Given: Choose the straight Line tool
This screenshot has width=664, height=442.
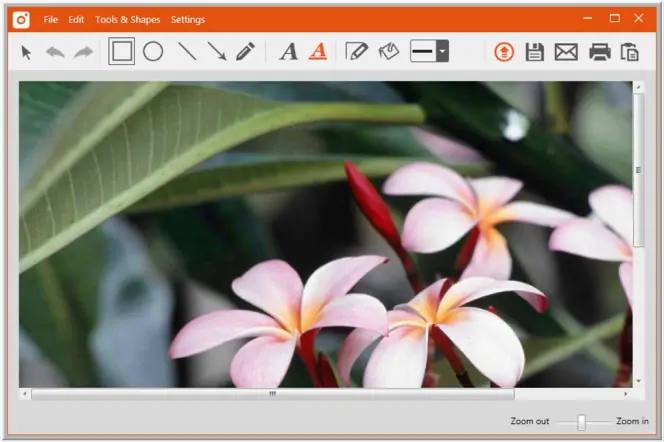Looking at the screenshot, I should tap(187, 52).
